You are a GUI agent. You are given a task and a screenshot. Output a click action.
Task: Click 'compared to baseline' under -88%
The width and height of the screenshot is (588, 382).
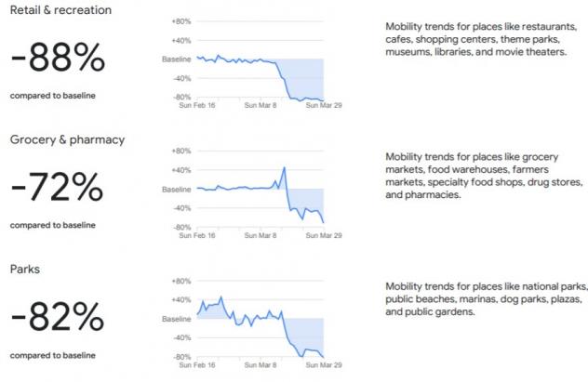tap(53, 95)
